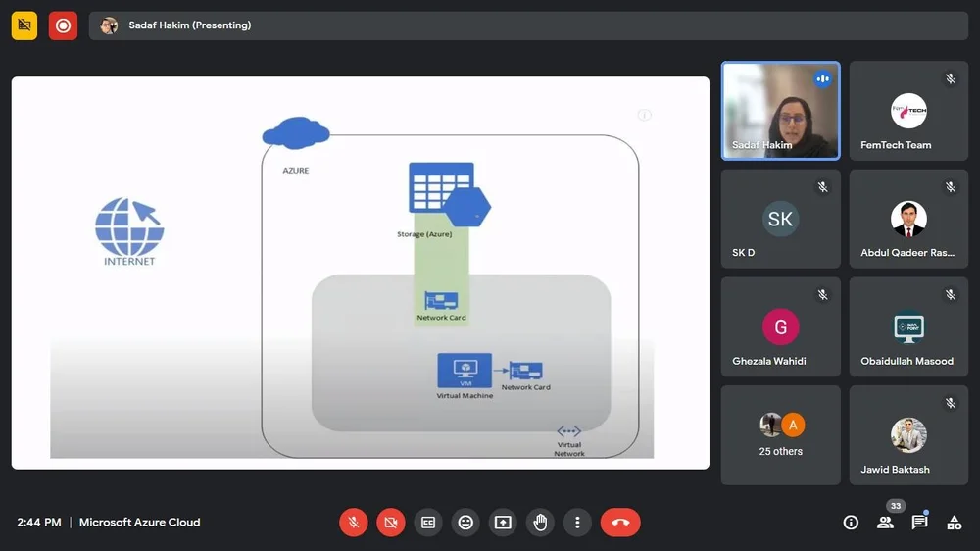
Task: Click the Virtual Machine icon in slide
Action: 465,371
